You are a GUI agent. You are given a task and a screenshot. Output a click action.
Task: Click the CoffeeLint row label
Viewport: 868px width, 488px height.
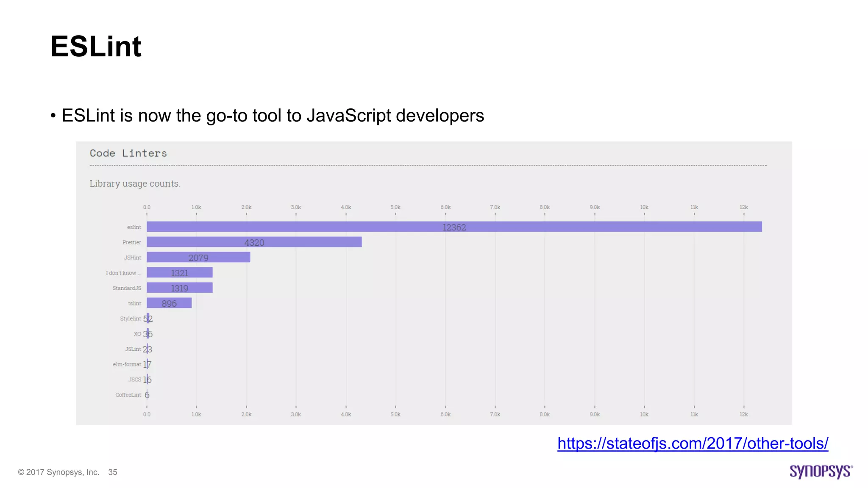[x=128, y=395]
